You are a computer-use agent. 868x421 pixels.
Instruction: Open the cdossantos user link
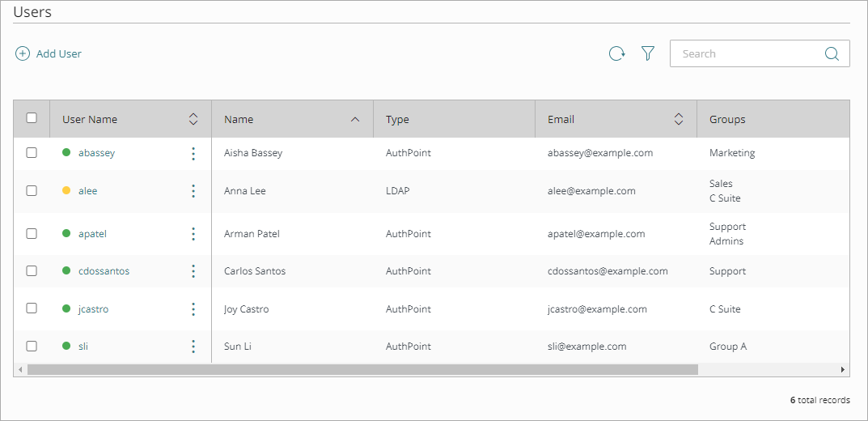point(104,271)
